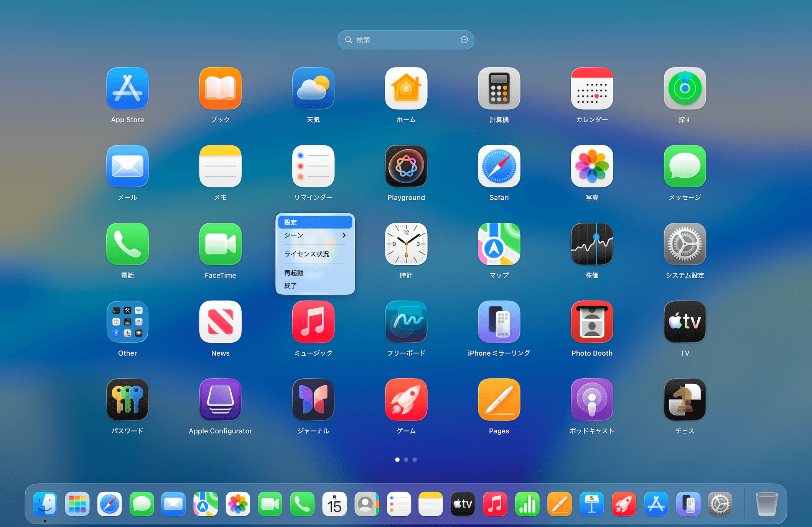Open the TV app in the grid

pos(685,322)
